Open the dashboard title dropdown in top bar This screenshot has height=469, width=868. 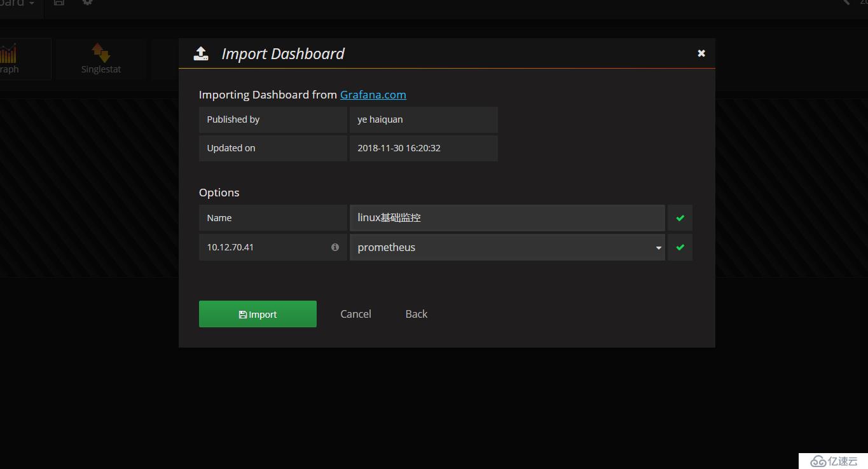[x=17, y=3]
